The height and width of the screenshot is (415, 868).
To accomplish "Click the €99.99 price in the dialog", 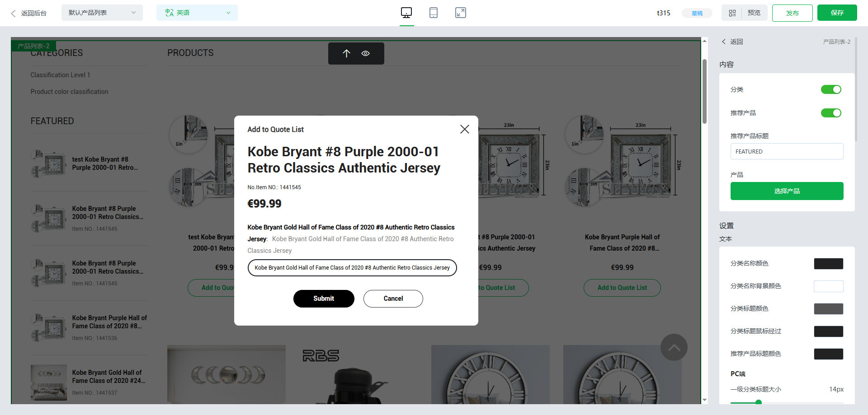I will [264, 204].
